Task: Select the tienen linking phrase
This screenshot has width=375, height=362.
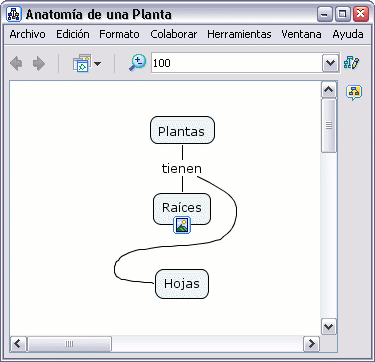Action: tap(182, 169)
